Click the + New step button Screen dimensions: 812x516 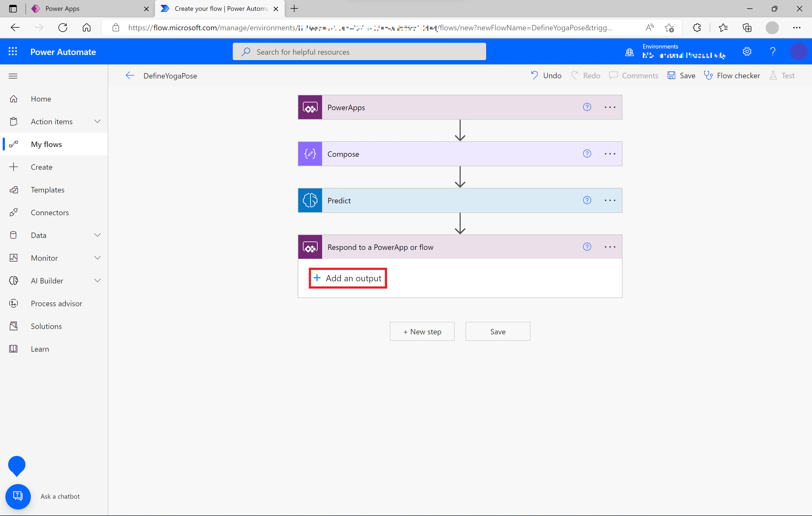click(x=422, y=332)
